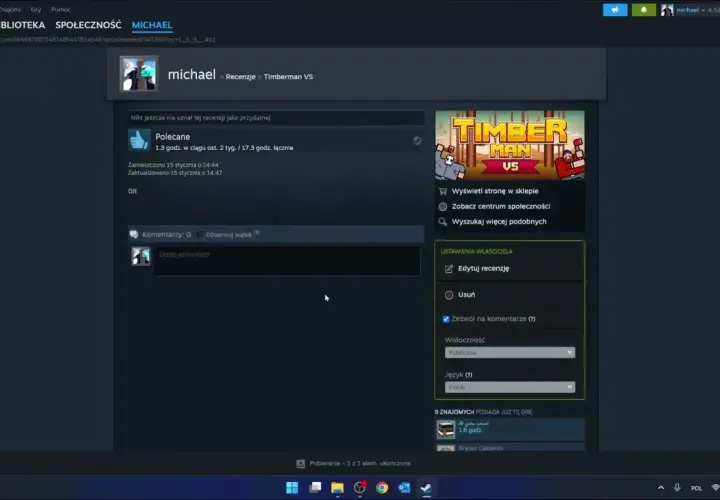Click the Komentarzy: 0 label
720x500 pixels.
(x=166, y=235)
